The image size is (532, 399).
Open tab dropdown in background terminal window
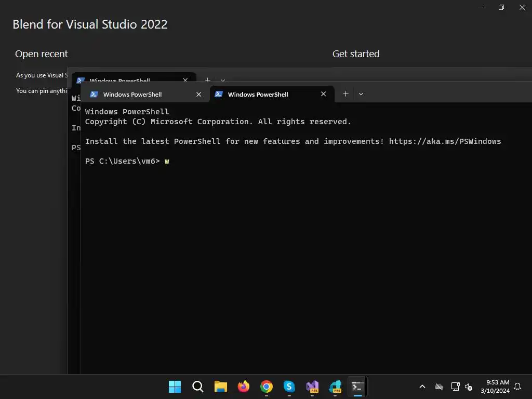tap(223, 81)
